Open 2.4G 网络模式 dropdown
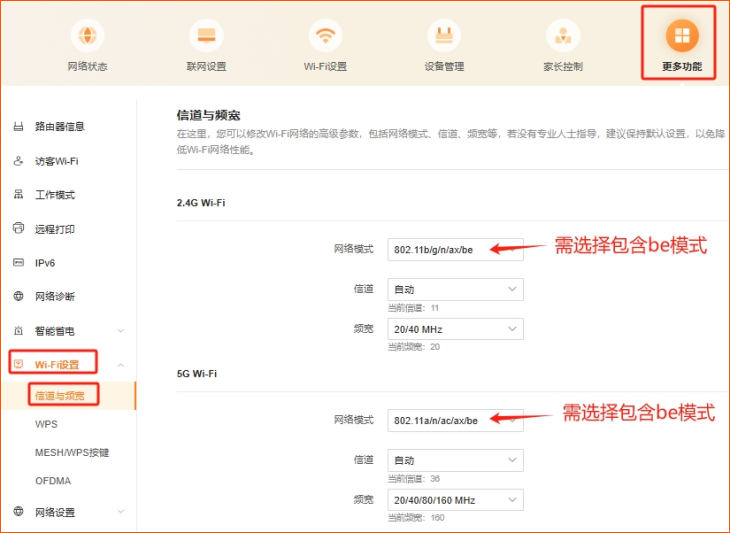The image size is (730, 533). coord(455,249)
